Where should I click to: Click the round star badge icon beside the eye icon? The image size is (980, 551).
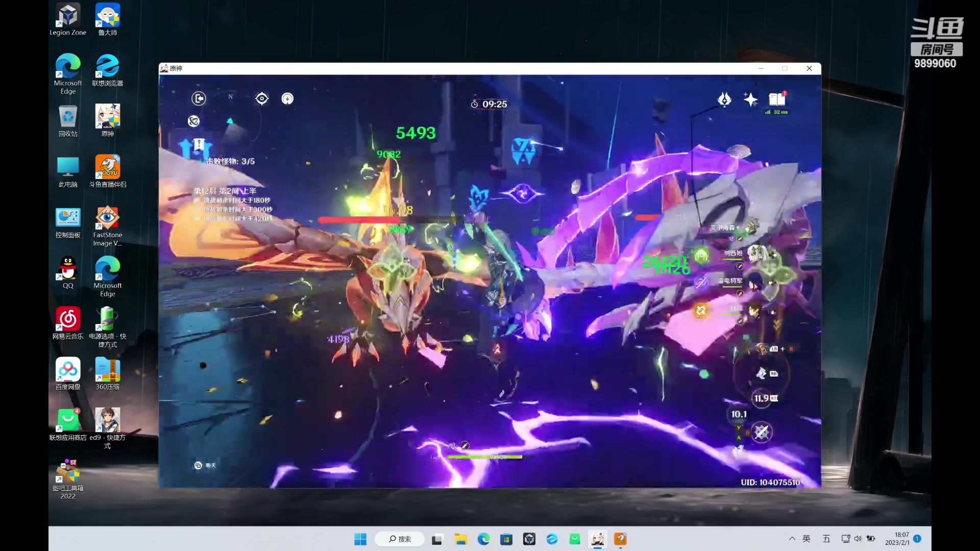(x=287, y=98)
